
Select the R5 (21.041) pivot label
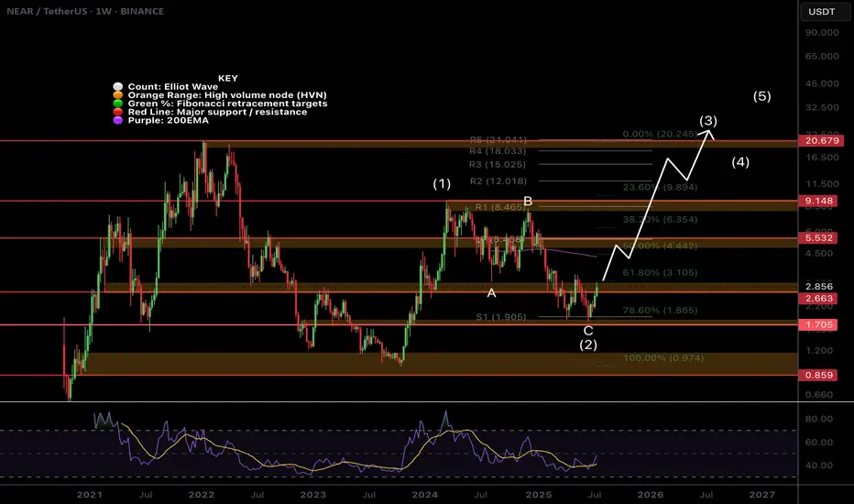(x=498, y=139)
